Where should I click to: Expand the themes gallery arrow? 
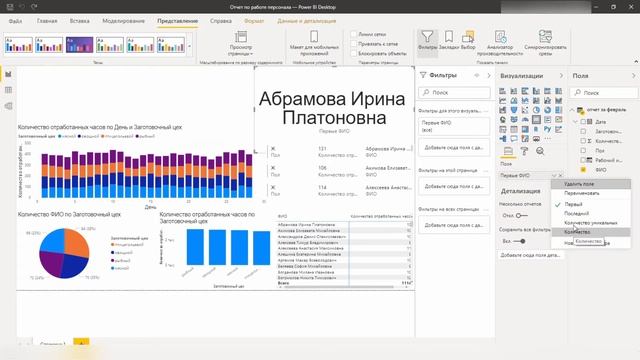[x=190, y=46]
